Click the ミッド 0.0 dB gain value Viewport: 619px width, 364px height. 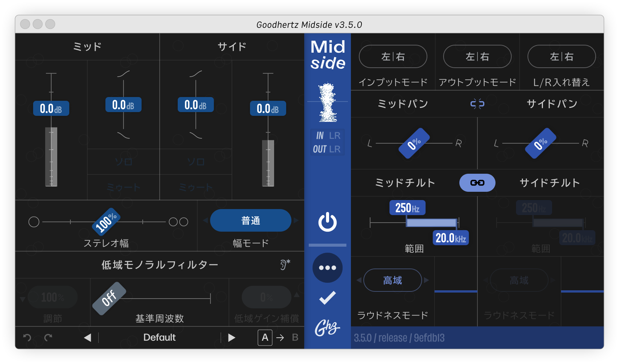pyautogui.click(x=51, y=109)
